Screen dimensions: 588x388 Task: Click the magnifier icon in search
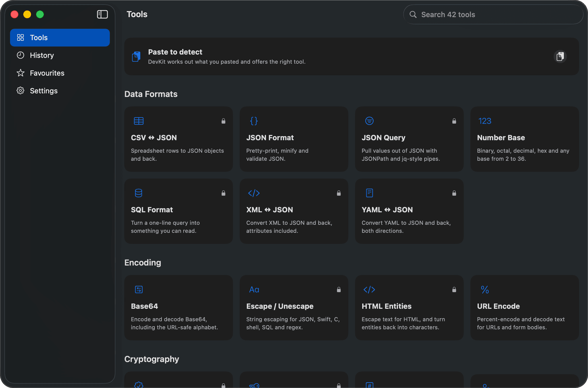tap(413, 15)
